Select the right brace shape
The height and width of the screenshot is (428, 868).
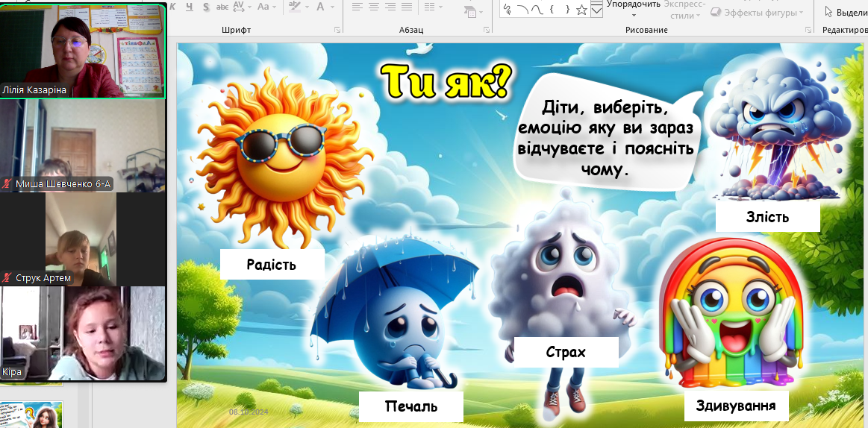pos(567,9)
